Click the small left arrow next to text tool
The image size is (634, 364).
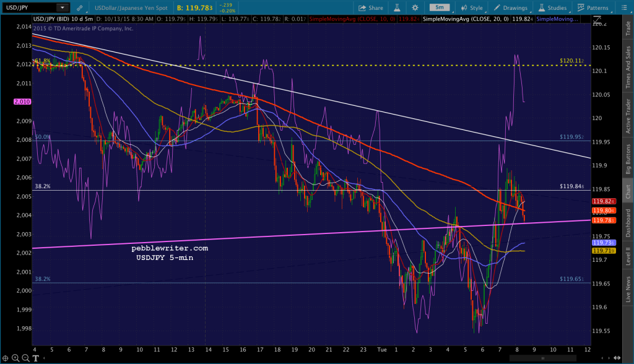tap(44, 358)
